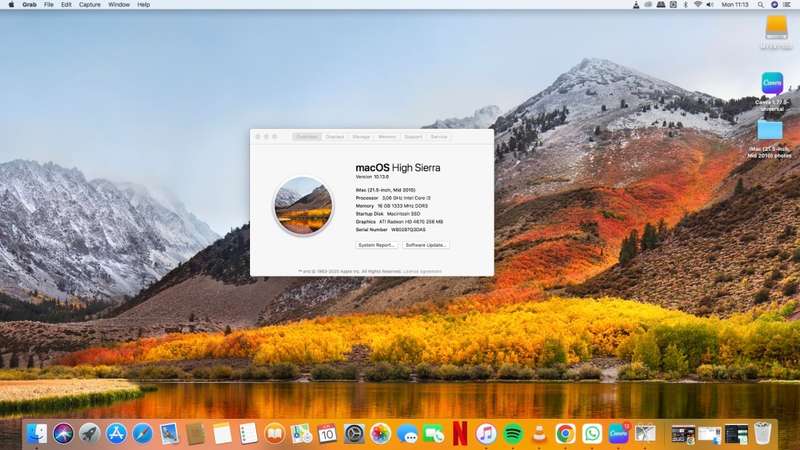Open iBooks orange icon in dock

(274, 434)
